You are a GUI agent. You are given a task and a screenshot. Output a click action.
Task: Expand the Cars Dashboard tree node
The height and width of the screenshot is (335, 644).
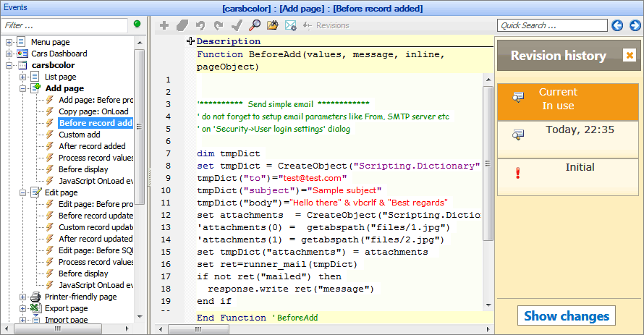(9, 54)
